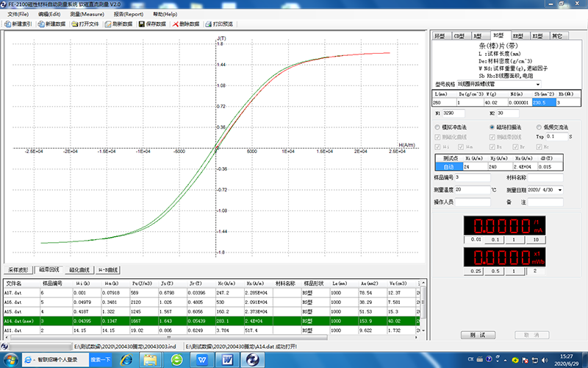Select the 0.01 mA current range button
Screen dimensions: 588x368
coord(475,240)
